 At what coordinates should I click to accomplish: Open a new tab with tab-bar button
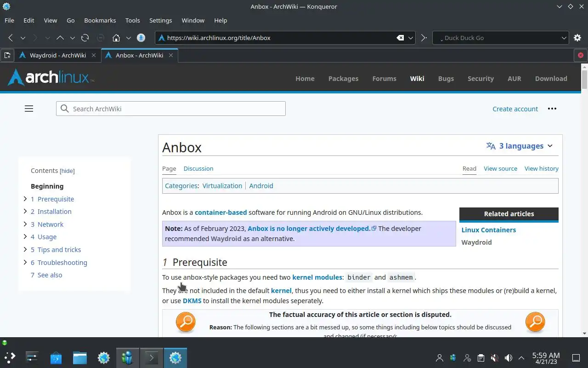[x=7, y=55]
